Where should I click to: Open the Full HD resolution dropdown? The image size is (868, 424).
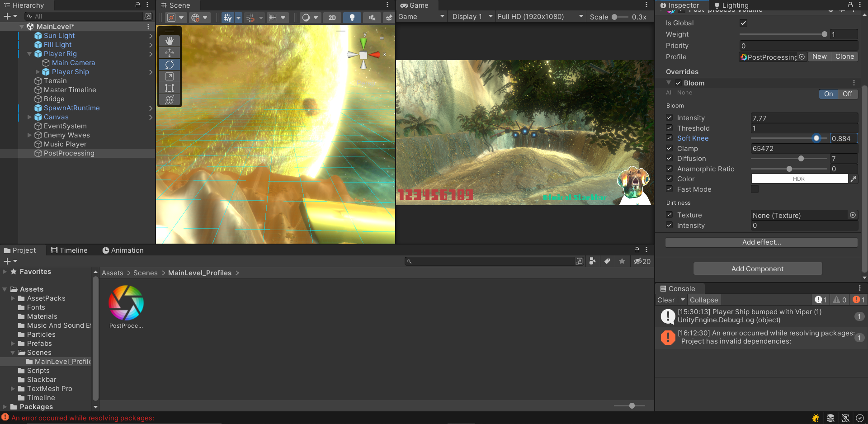tap(540, 17)
